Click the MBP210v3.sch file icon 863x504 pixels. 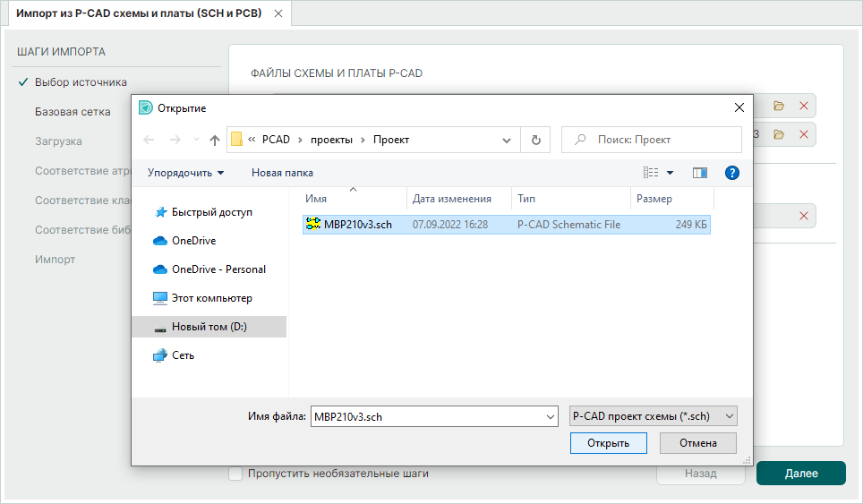click(x=313, y=224)
